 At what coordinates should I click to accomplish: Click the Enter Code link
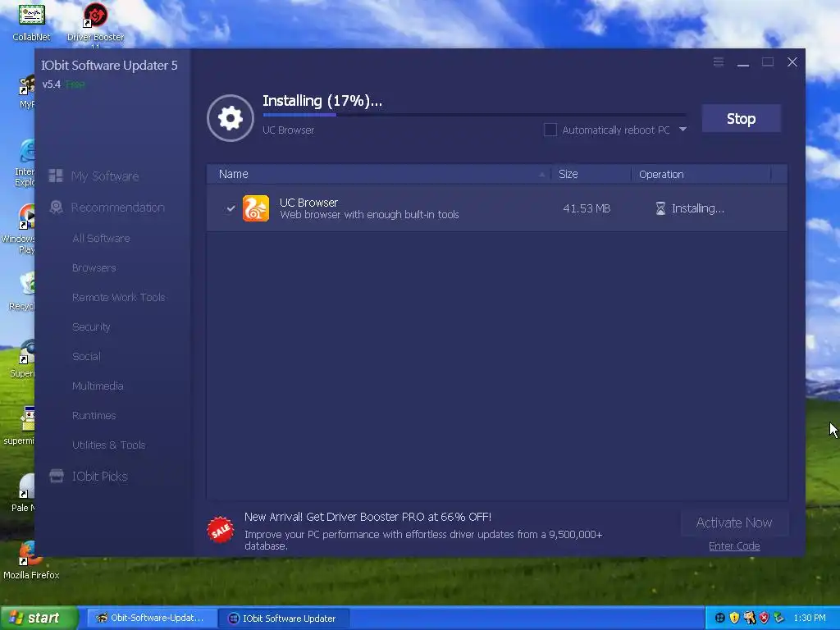[x=734, y=546]
